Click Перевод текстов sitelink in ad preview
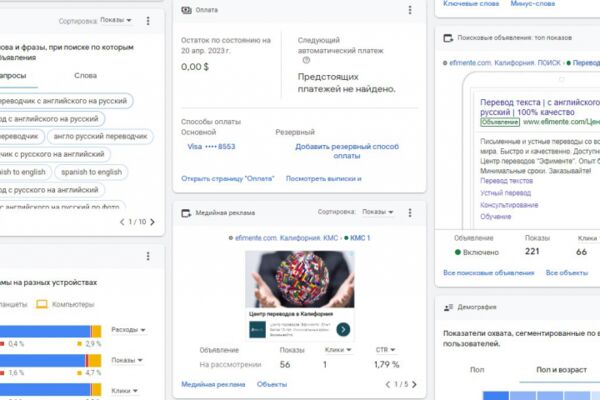This screenshot has height=400, width=600. pos(507,181)
